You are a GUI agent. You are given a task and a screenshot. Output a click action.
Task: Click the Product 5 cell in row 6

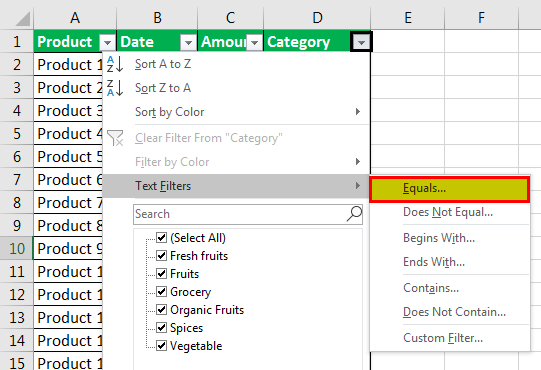coord(68,157)
